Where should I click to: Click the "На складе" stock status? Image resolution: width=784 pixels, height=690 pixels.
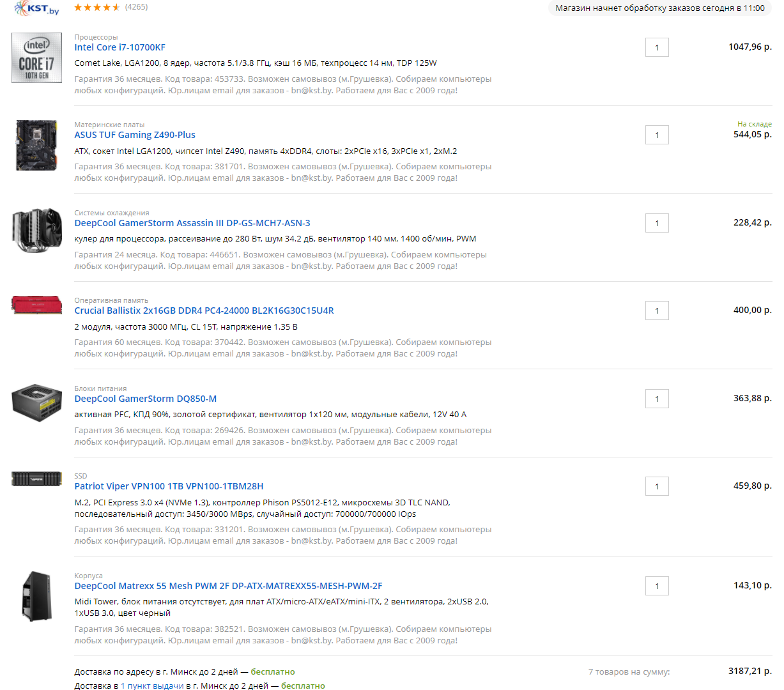click(755, 124)
